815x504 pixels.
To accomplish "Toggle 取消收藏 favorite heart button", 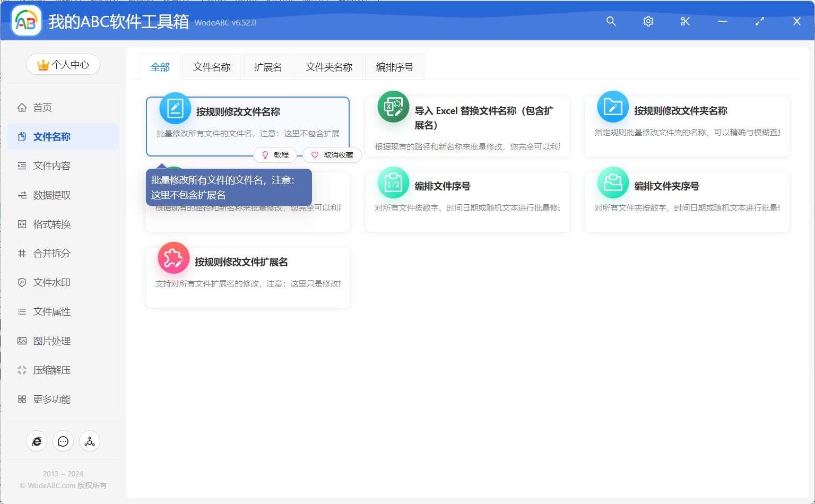I will pyautogui.click(x=332, y=155).
